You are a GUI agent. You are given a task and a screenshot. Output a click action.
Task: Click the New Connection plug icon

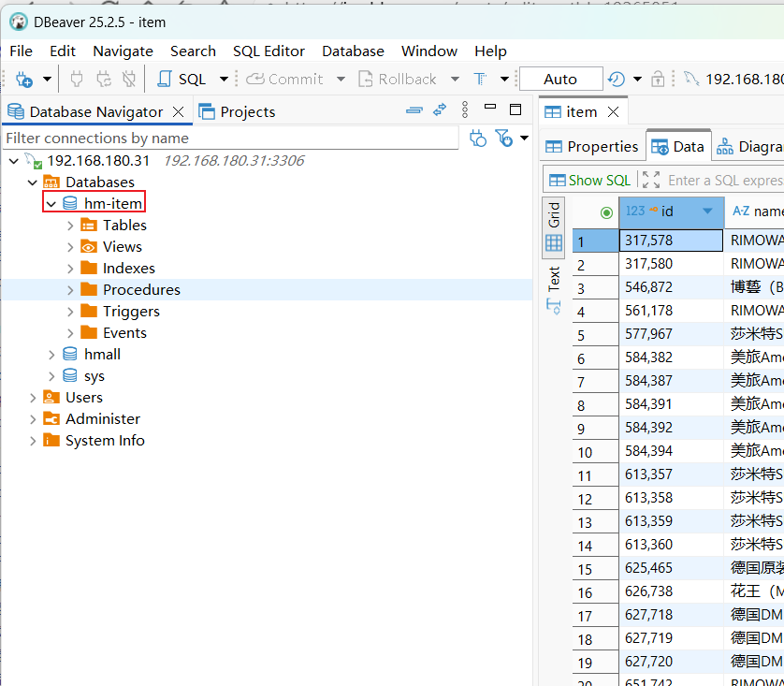(x=24, y=79)
